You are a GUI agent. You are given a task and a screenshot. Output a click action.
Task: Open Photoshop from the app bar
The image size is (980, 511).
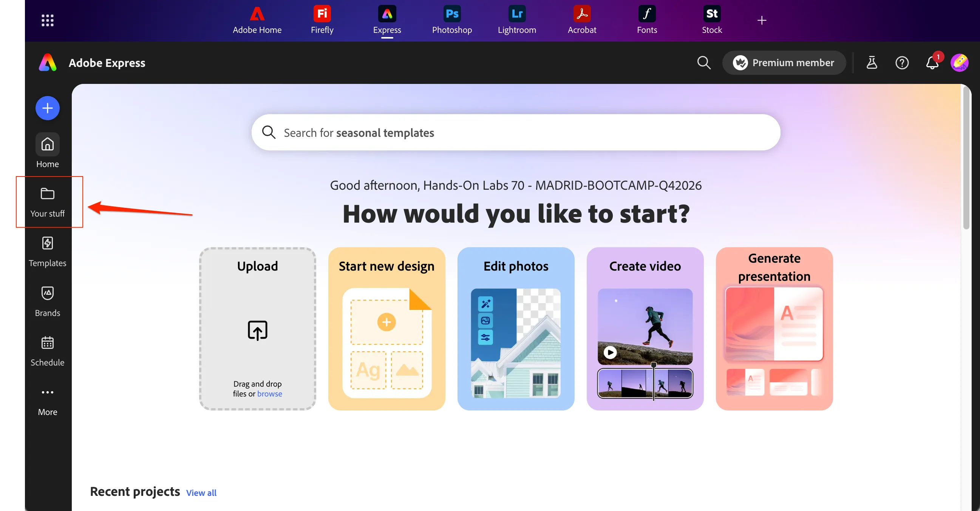pyautogui.click(x=452, y=20)
